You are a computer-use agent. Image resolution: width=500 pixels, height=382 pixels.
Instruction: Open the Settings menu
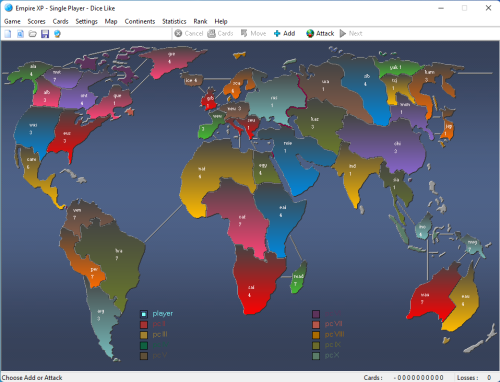86,21
